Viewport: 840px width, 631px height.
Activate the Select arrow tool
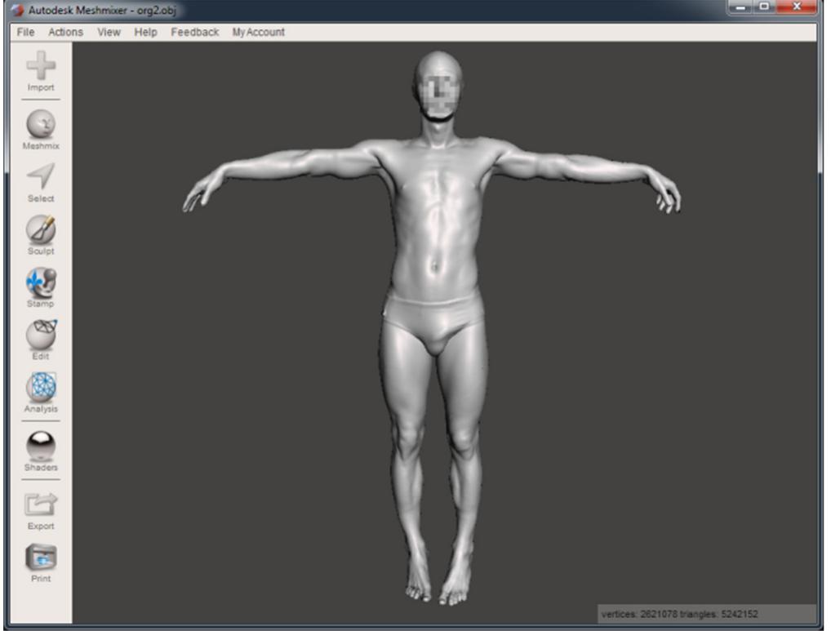click(x=41, y=182)
